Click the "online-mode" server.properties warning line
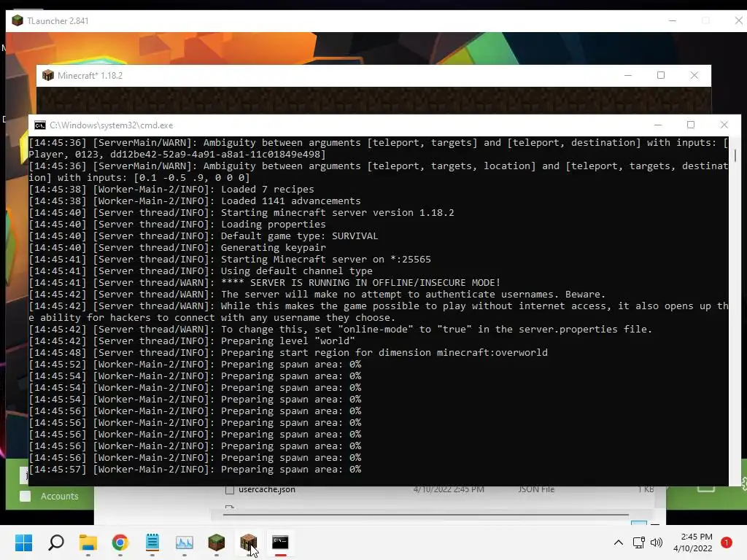 point(341,329)
